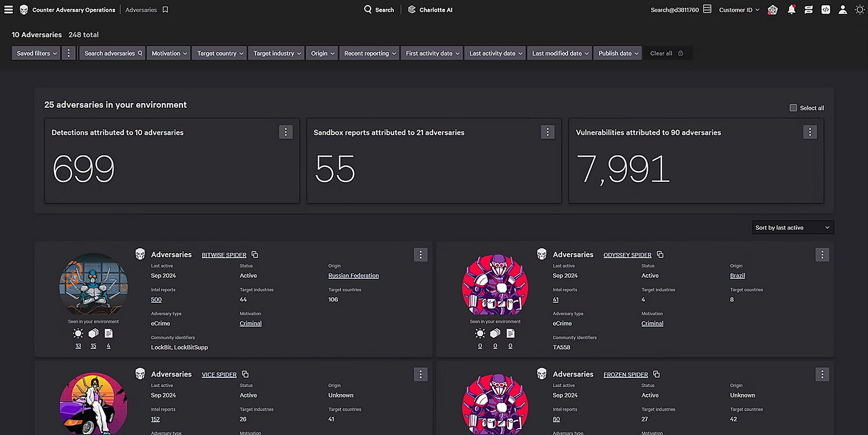This screenshot has height=435, width=868.
Task: Open FROZEN SPIDER 80 intel reports
Action: coord(556,419)
